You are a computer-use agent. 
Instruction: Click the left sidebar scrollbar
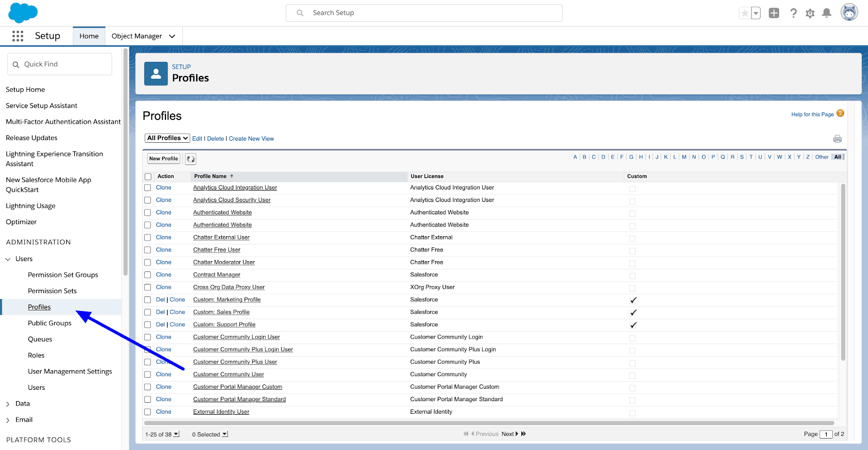pyautogui.click(x=125, y=162)
